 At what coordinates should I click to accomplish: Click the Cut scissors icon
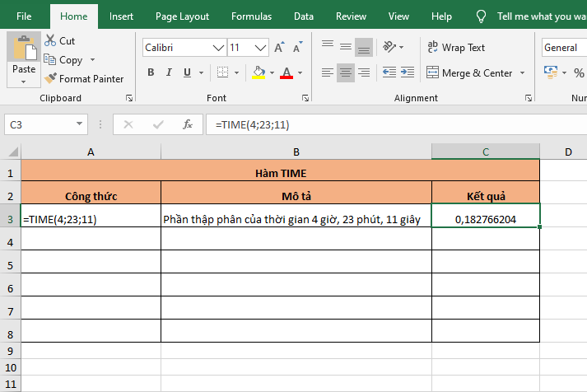coord(49,40)
